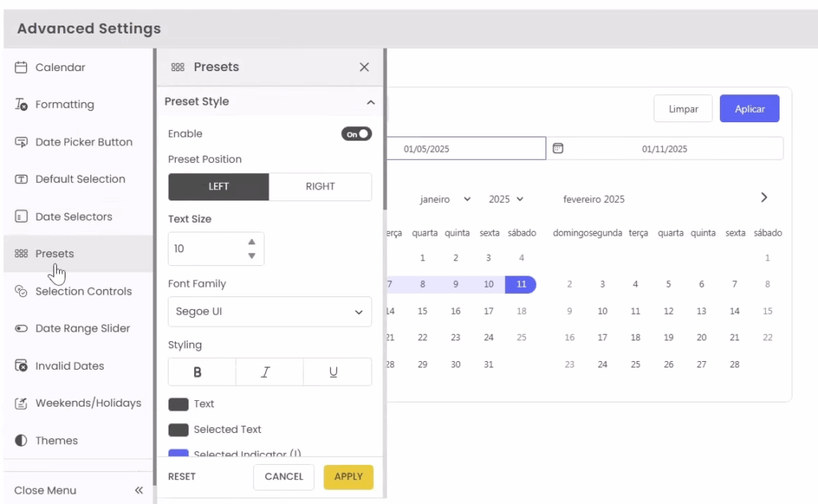Click CANCEL in Presets panel
The width and height of the screenshot is (818, 504).
(284, 476)
